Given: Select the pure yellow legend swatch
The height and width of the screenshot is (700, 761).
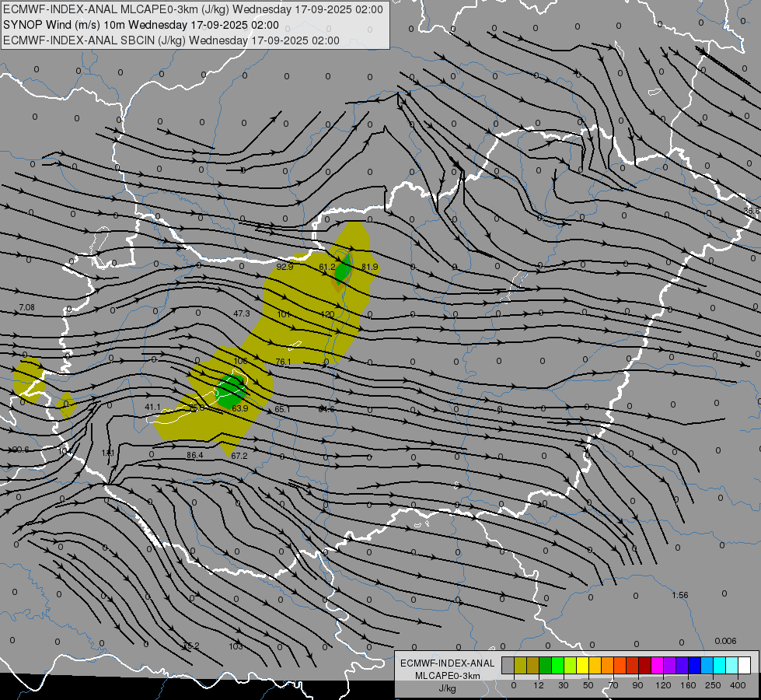Looking at the screenshot, I should pos(582,665).
